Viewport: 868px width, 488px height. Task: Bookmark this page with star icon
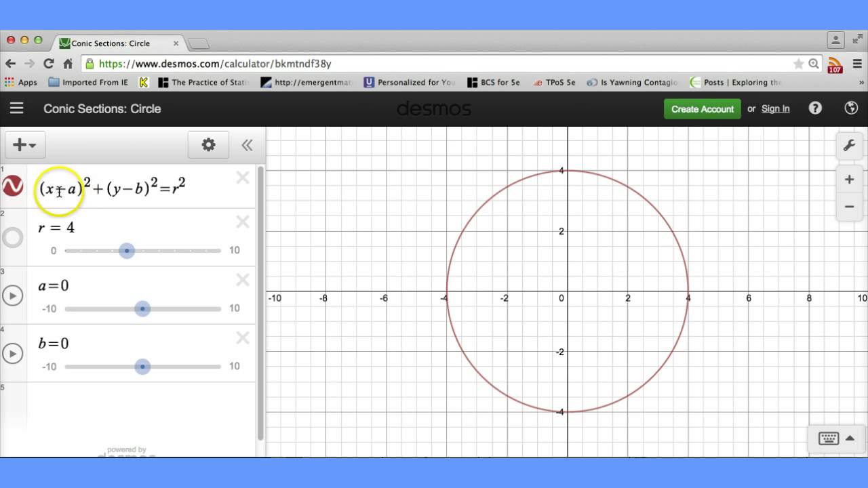coord(798,64)
